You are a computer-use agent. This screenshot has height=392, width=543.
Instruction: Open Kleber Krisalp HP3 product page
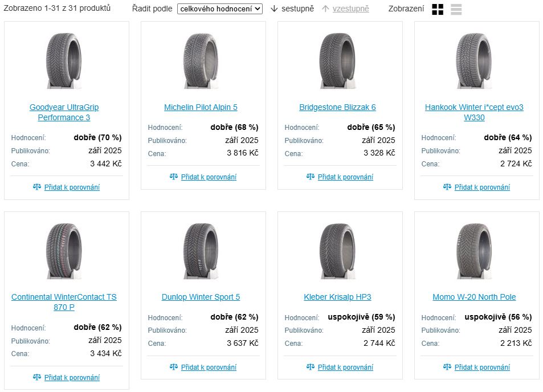pos(337,297)
